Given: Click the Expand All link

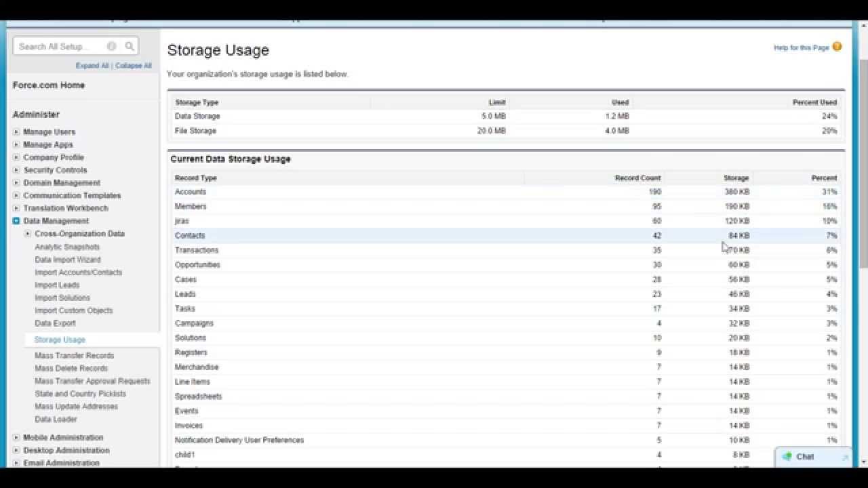Looking at the screenshot, I should pos(92,66).
